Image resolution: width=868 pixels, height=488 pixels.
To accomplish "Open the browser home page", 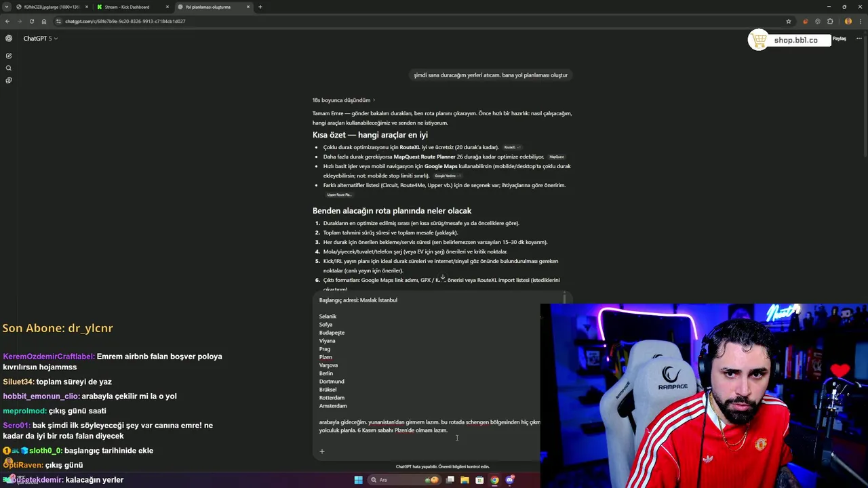I will pos(44,21).
